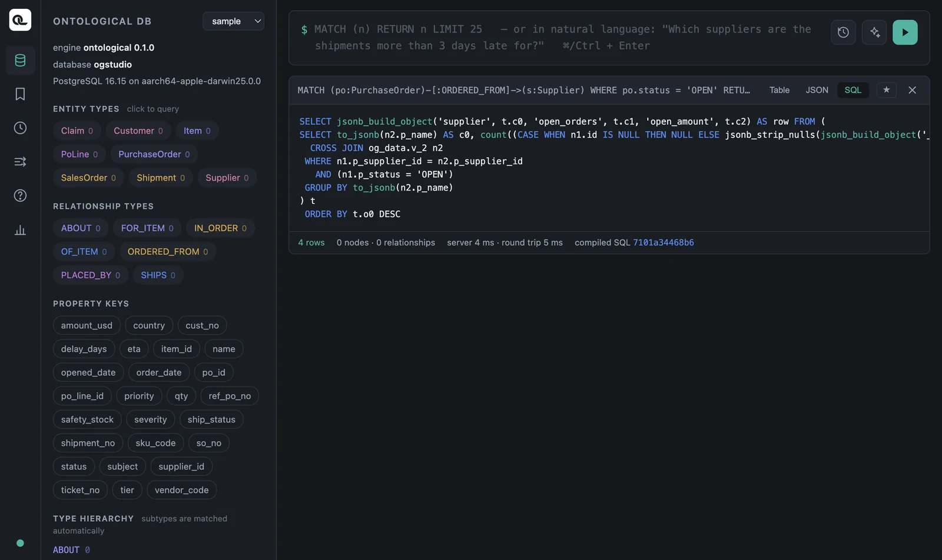Screen dimensions: 942x560
Task: Click the amount_usd property key
Action: pos(87,325)
